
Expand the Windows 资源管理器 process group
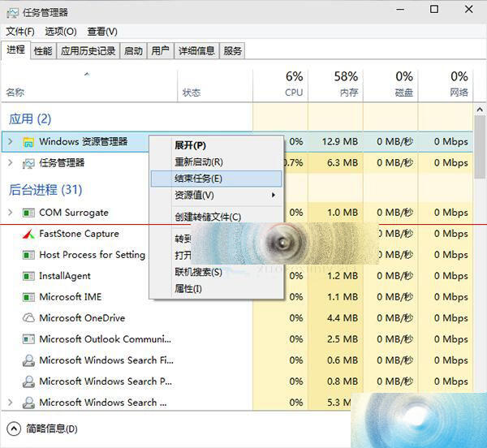[x=11, y=141]
